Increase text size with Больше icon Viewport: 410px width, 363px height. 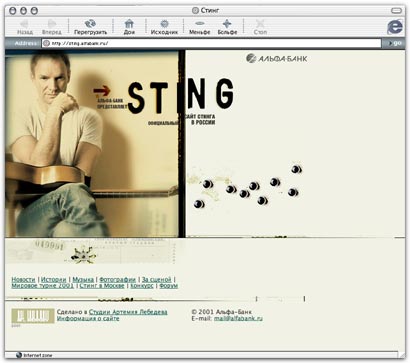click(227, 24)
